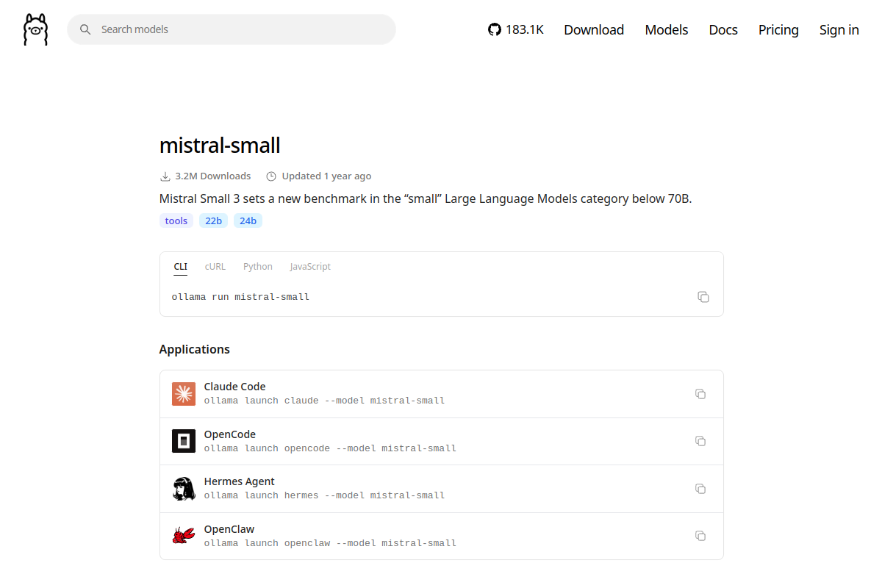882x588 pixels.
Task: Select the 24b tag
Action: coord(248,220)
